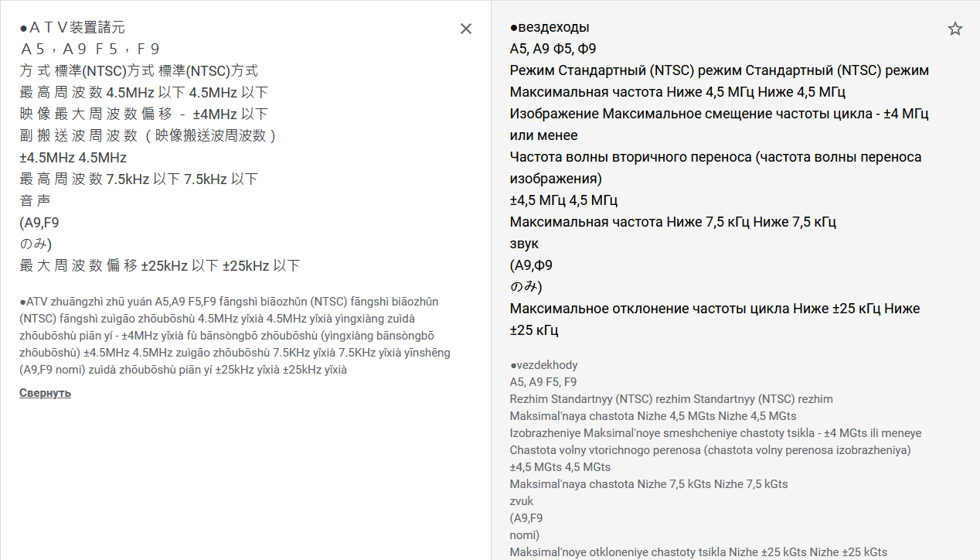The height and width of the screenshot is (560, 980).
Task: Click the source line starting "副 搬 送 波"
Action: [x=148, y=136]
